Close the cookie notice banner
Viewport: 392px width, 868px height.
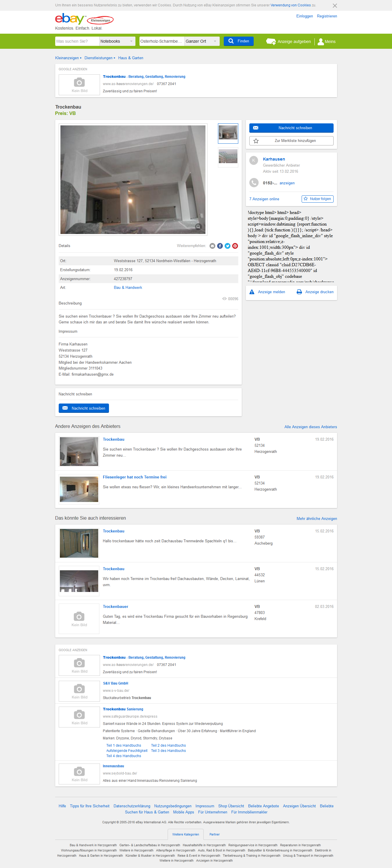(334, 6)
